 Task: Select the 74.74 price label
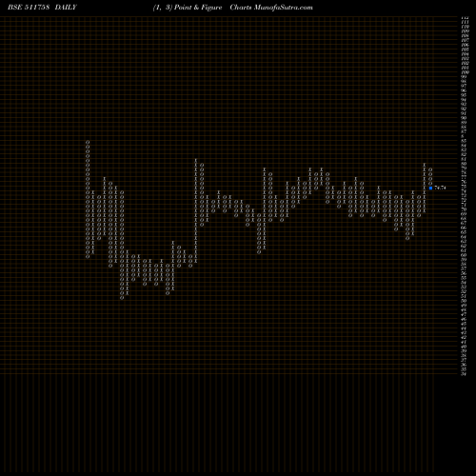440,188
